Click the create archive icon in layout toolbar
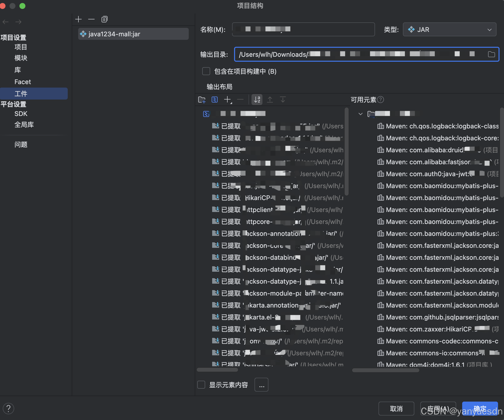The image size is (504, 420). 214,100
